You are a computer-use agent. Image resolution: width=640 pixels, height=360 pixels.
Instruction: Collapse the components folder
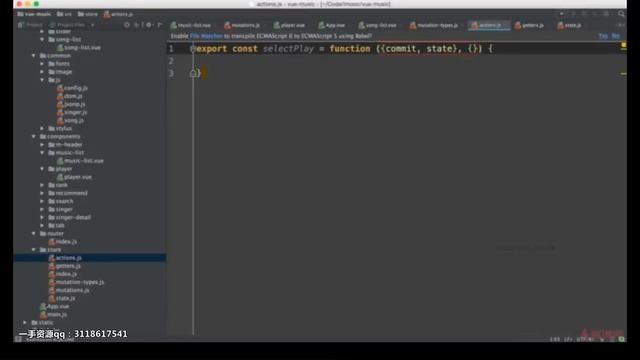pos(34,136)
